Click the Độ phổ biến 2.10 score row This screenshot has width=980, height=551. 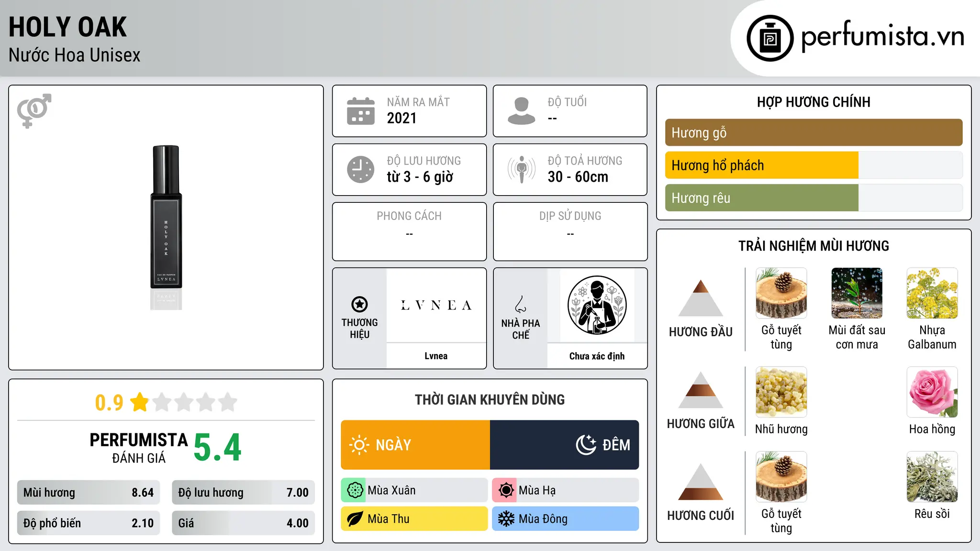coord(89,523)
